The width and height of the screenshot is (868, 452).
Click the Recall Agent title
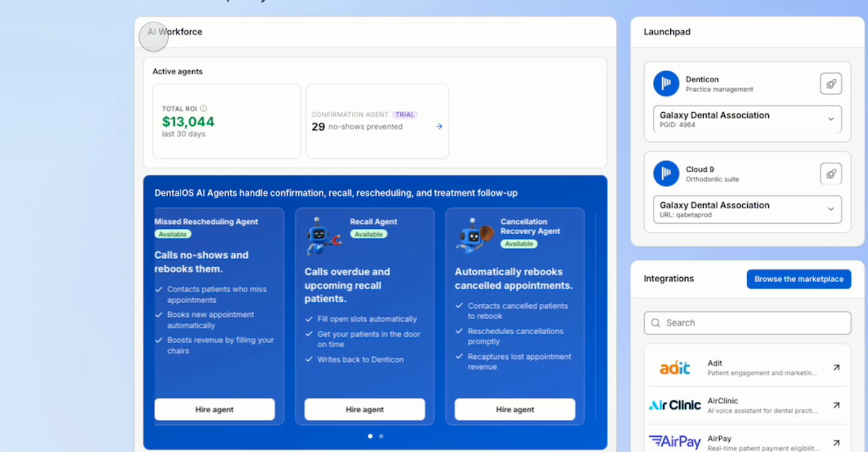point(374,221)
